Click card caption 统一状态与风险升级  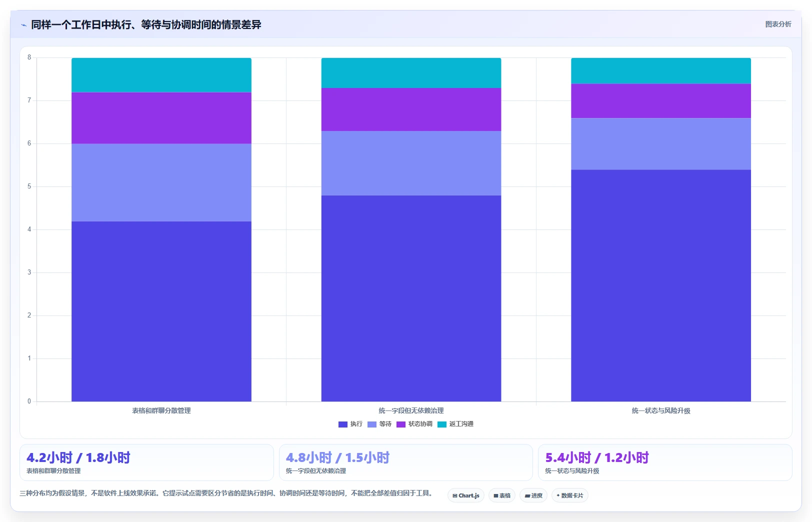pos(572,471)
